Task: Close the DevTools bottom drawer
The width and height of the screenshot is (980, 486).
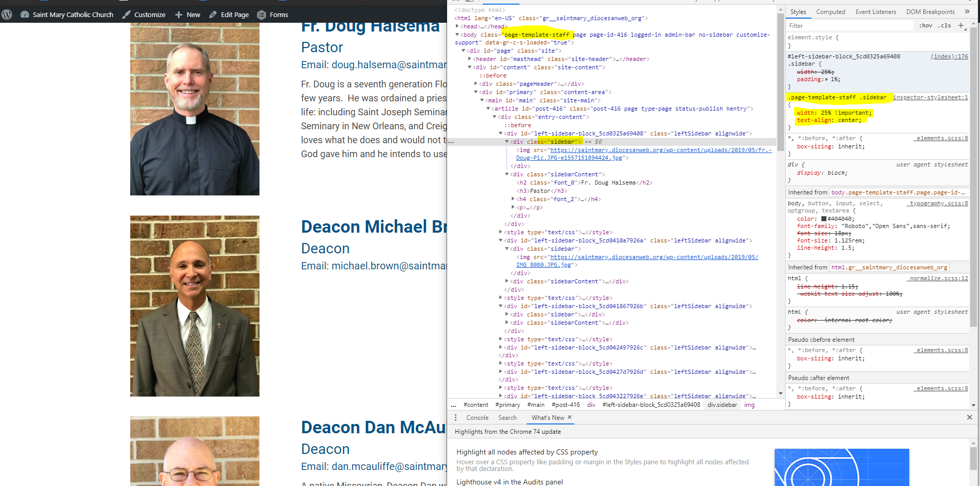Action: (x=969, y=417)
